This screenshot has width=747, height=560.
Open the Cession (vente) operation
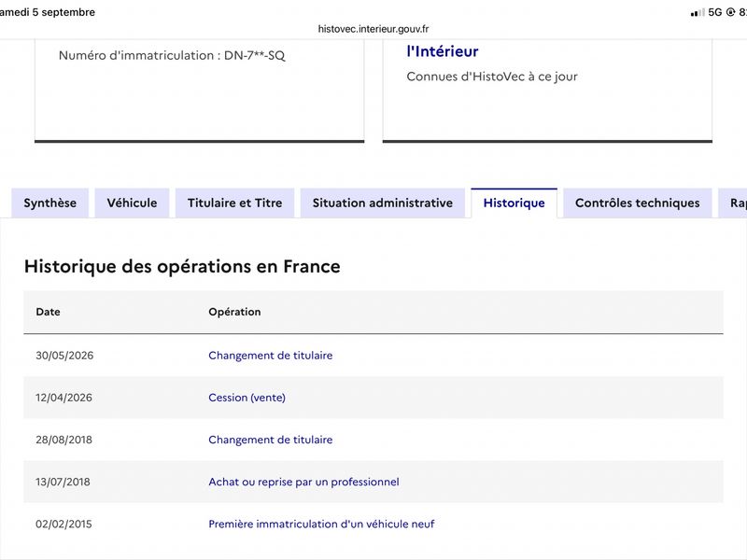[x=247, y=398]
